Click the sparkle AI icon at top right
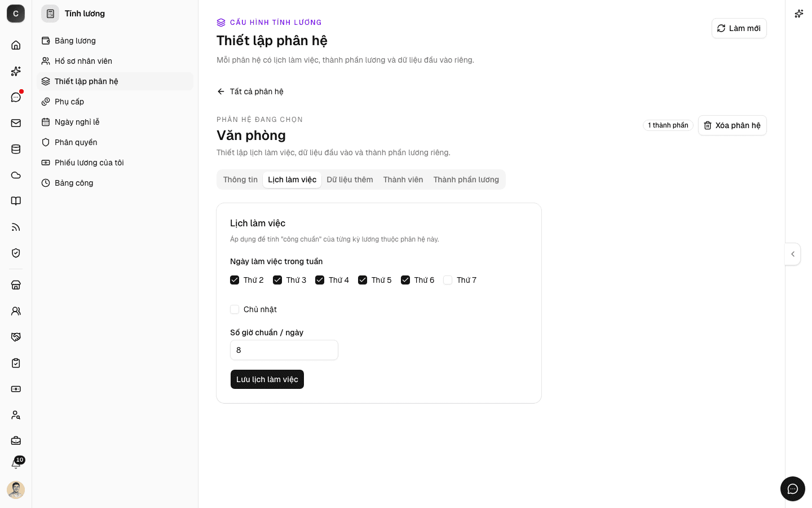812x508 pixels. pos(798,14)
